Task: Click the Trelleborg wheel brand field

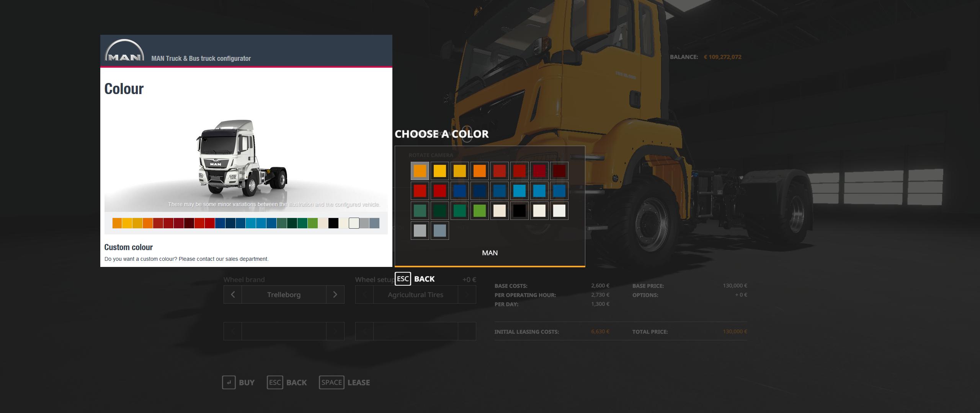Action: 284,294
